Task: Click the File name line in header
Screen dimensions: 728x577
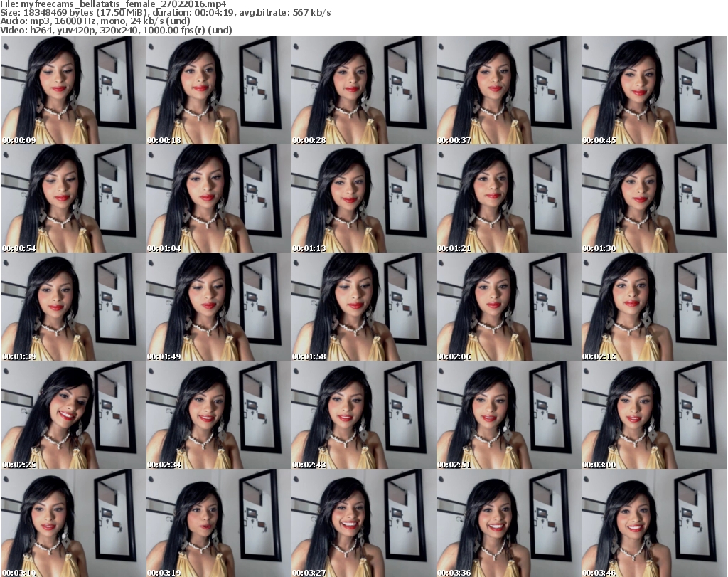Action: [113, 4]
